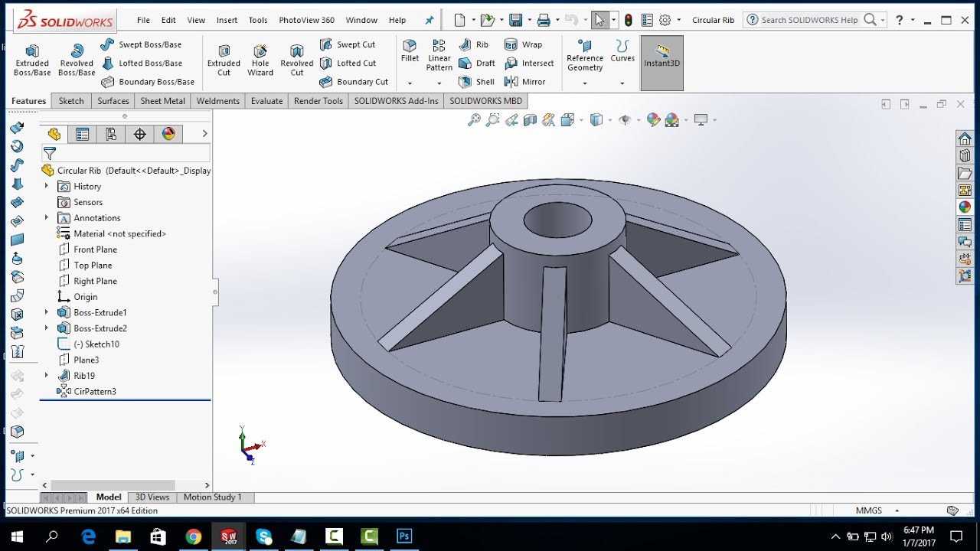Open Appearances in task pane
This screenshot has width=980, height=551.
click(x=965, y=207)
